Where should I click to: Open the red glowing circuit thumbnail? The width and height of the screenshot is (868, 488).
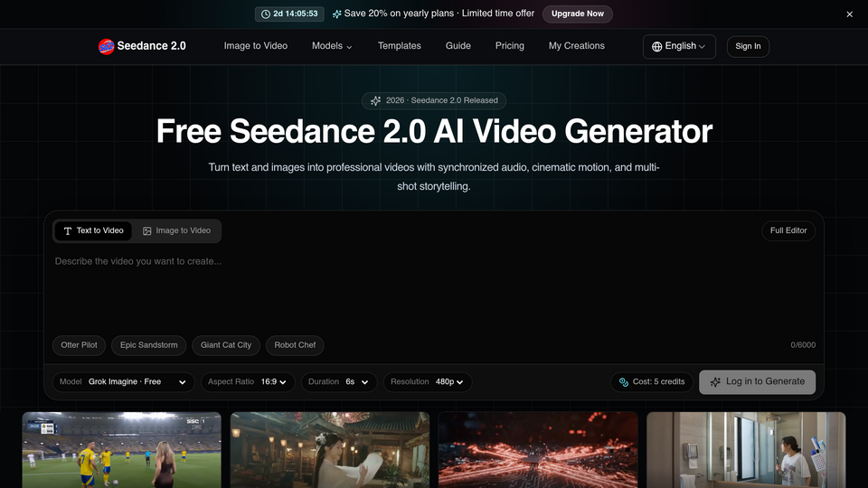coord(538,450)
